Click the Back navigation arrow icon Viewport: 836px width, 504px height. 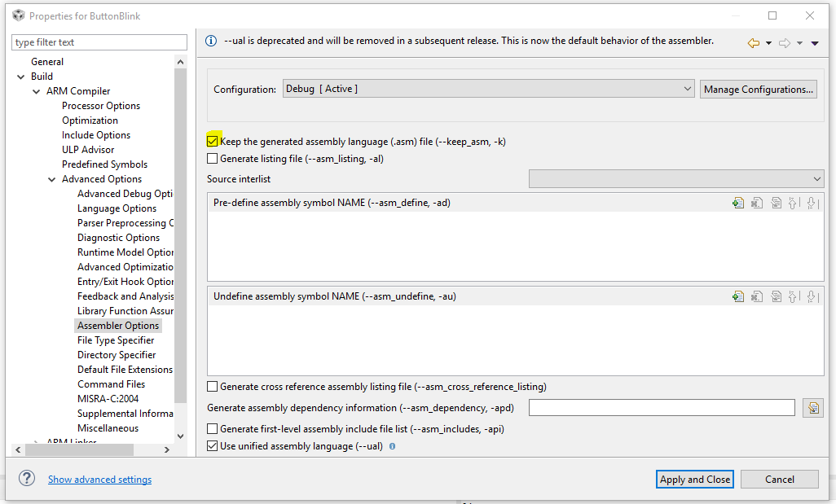[754, 43]
